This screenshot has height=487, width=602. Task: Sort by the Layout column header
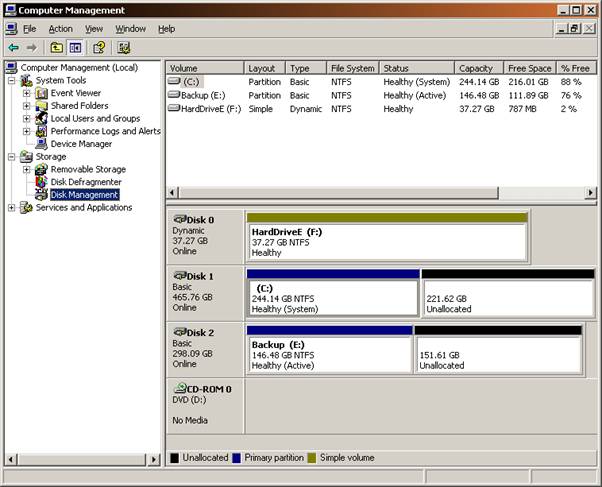[265, 68]
